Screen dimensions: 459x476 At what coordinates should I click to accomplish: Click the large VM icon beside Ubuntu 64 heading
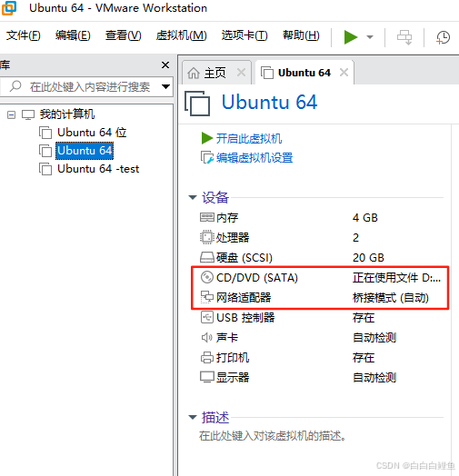pyautogui.click(x=197, y=104)
